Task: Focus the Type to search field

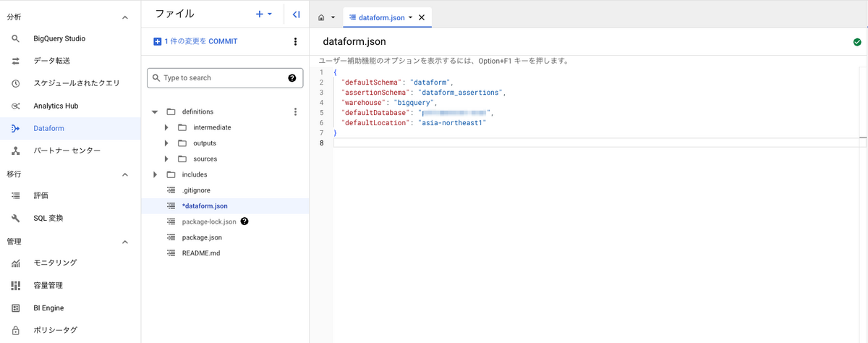Action: (225, 78)
